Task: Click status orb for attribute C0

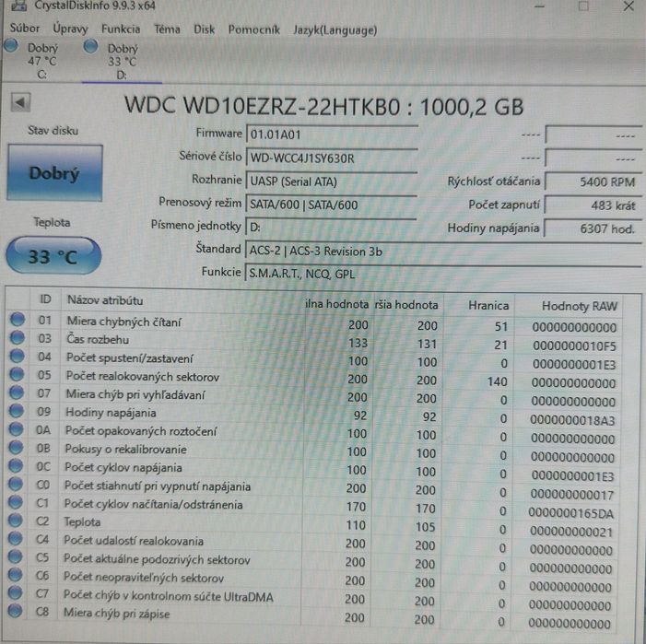Action: (16, 484)
